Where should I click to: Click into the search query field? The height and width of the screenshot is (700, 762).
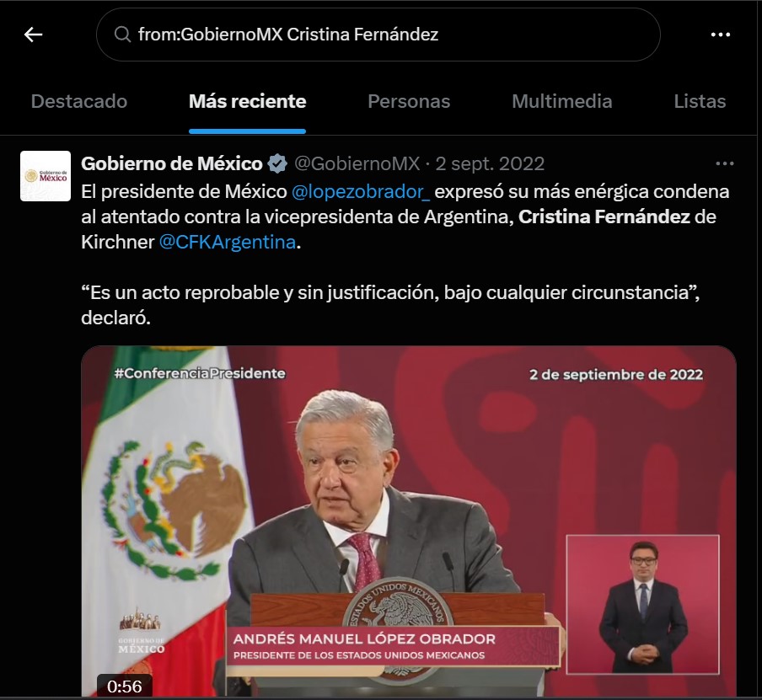[378, 35]
